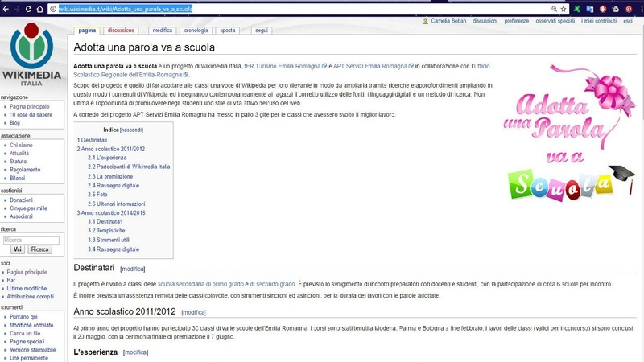Open 'Statuto' sidebar link
Viewport: 644px width, 362px height.
[18, 162]
